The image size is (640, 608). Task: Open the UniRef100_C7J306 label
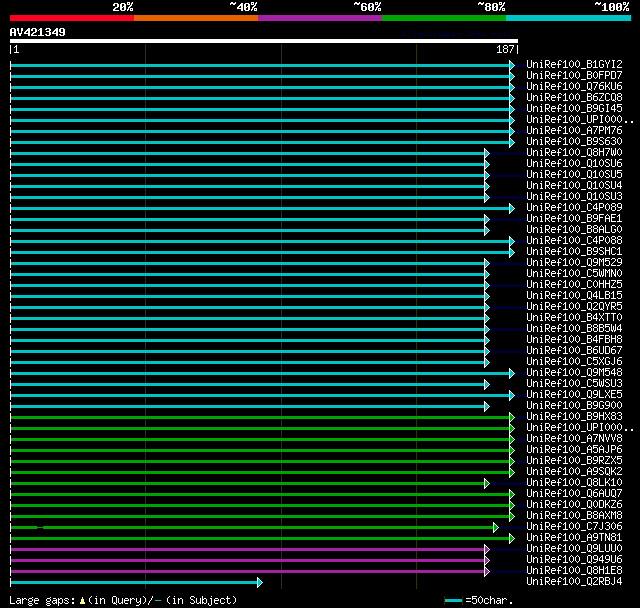pyautogui.click(x=574, y=527)
